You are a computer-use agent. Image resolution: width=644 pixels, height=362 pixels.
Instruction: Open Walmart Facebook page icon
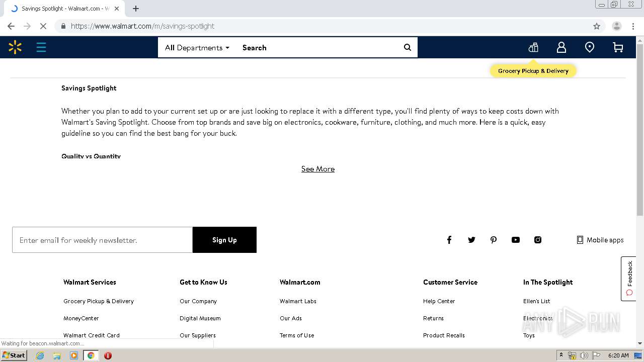click(x=449, y=240)
